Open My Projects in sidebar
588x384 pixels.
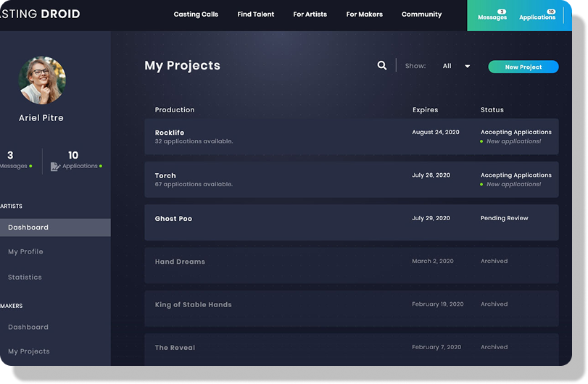[29, 351]
